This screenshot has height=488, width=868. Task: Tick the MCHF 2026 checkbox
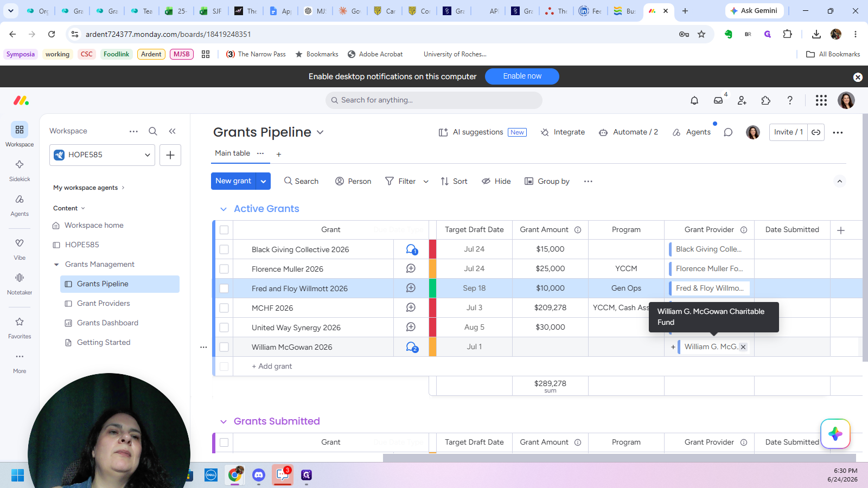click(x=224, y=308)
